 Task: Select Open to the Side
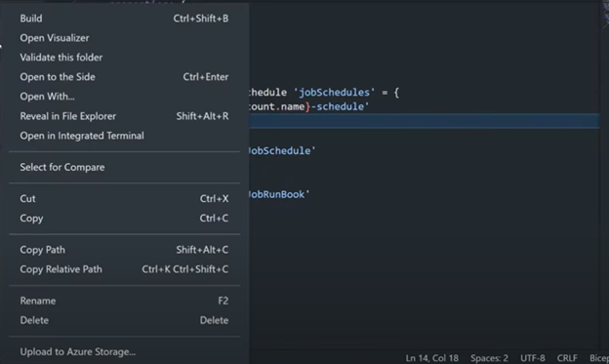pos(124,77)
